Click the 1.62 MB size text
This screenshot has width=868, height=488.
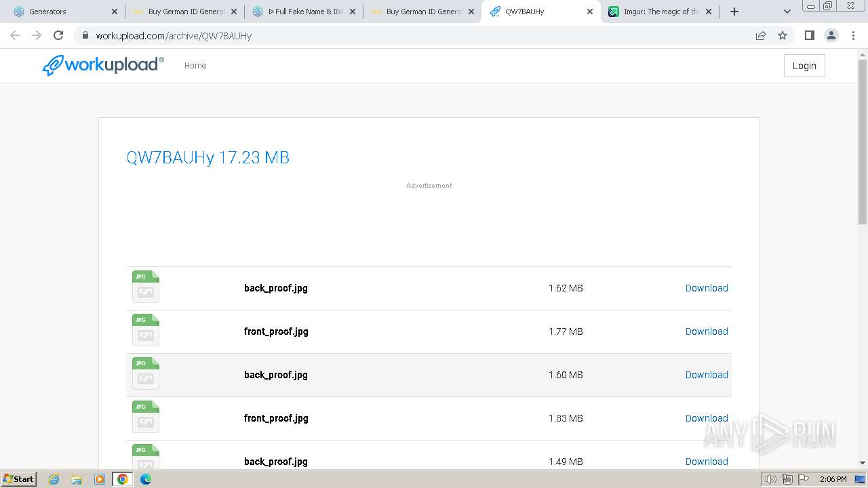pos(566,288)
